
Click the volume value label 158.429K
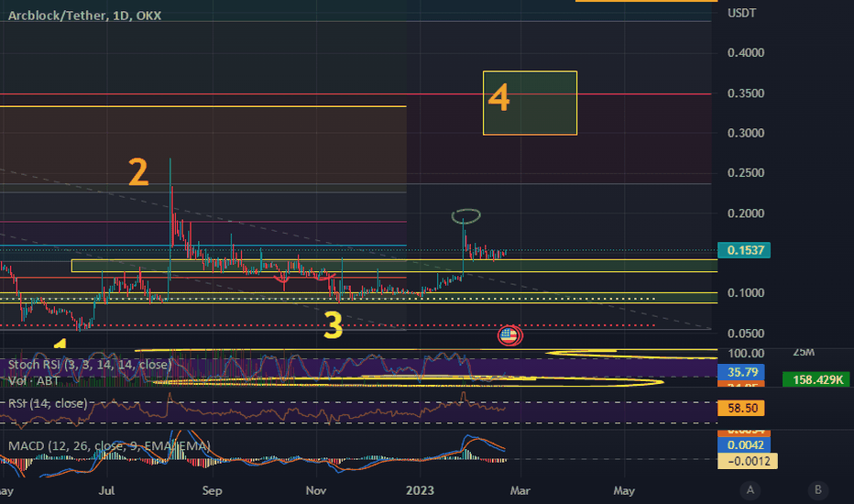pos(816,379)
